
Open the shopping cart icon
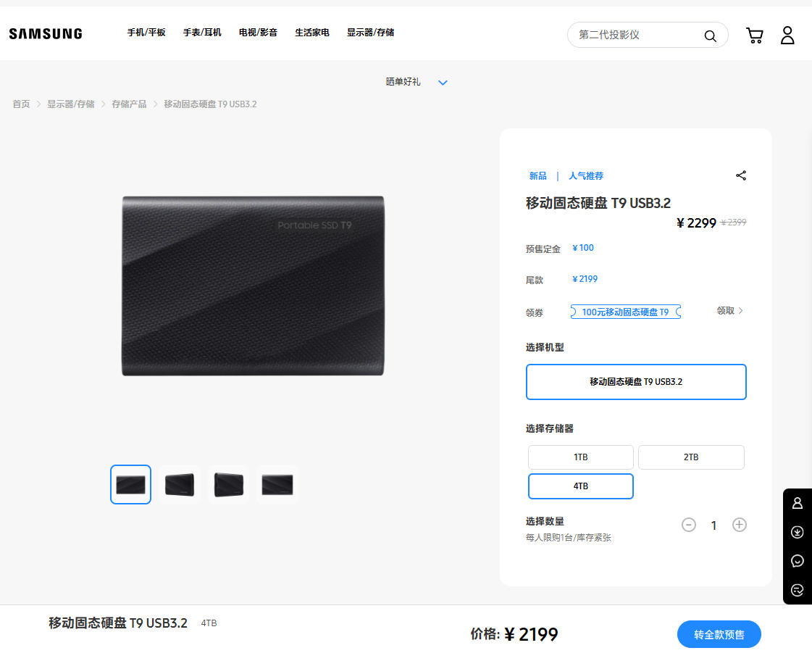(754, 35)
